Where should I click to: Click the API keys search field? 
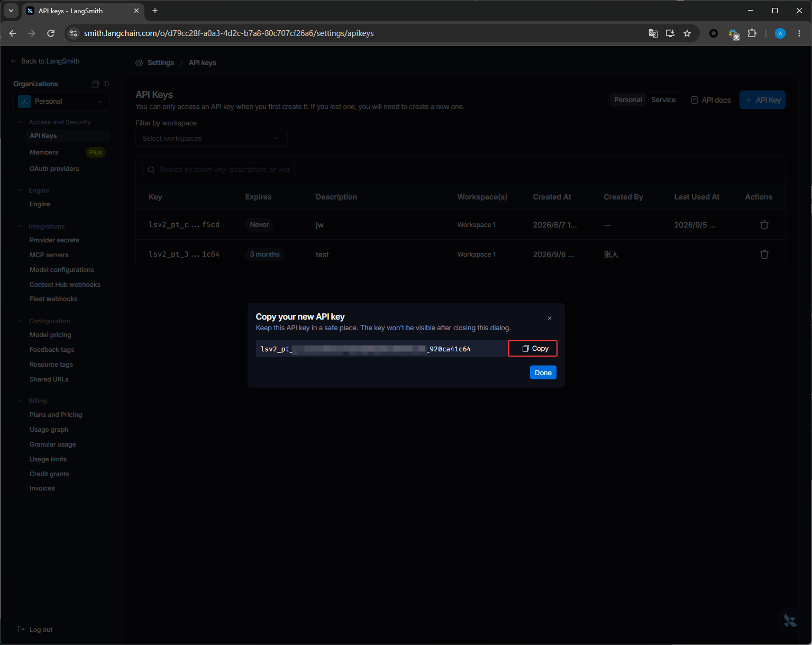tap(218, 170)
